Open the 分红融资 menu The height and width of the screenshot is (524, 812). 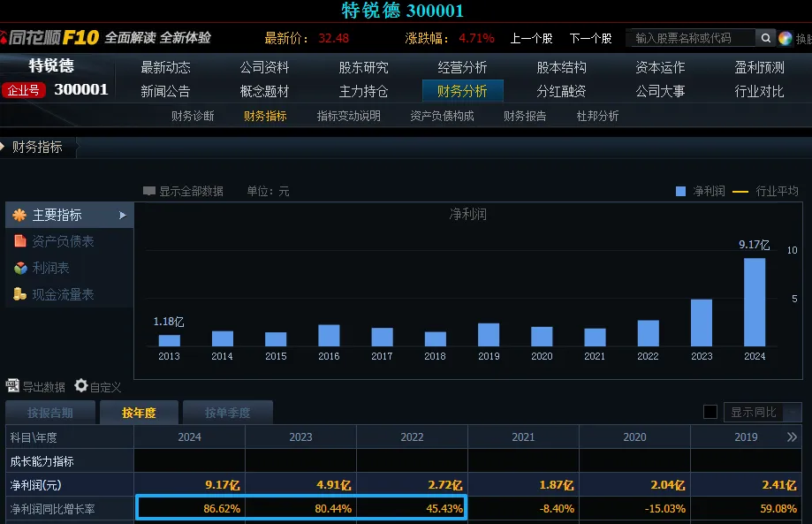click(x=561, y=91)
